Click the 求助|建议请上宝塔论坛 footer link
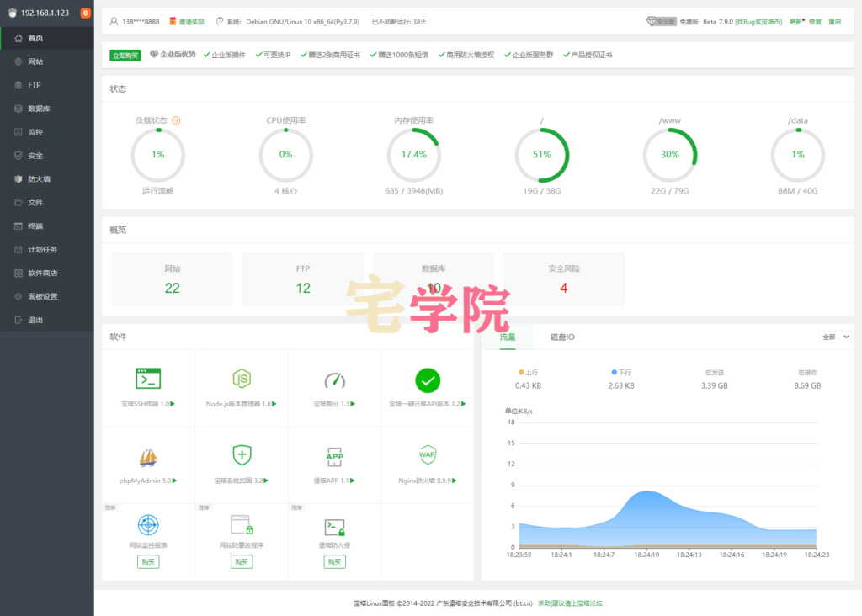Viewport: 862px width, 616px height. (x=570, y=603)
